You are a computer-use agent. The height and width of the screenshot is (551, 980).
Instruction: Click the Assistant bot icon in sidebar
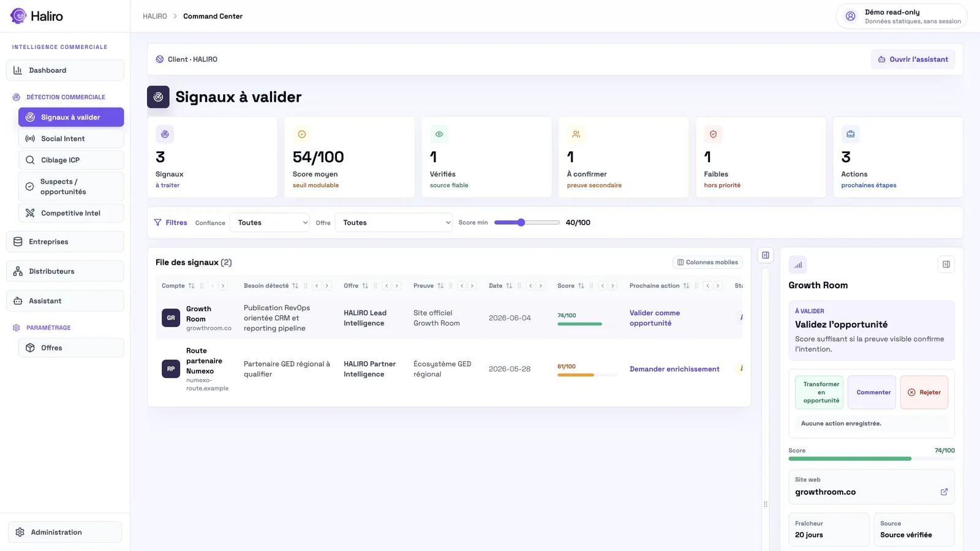[x=18, y=301]
